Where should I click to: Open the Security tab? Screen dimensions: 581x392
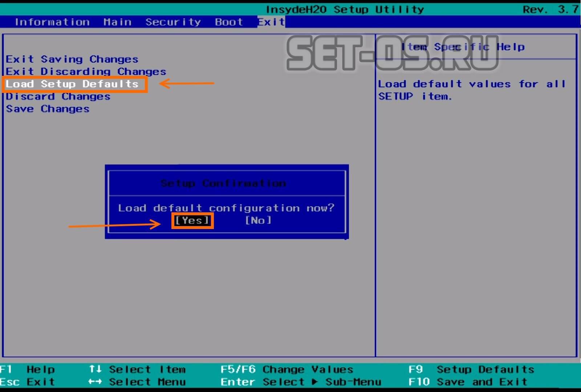coord(173,22)
